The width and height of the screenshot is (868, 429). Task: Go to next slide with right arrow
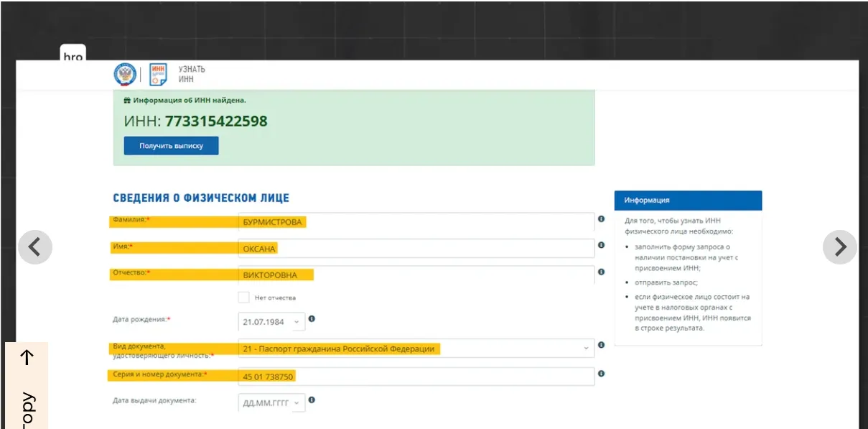[839, 247]
